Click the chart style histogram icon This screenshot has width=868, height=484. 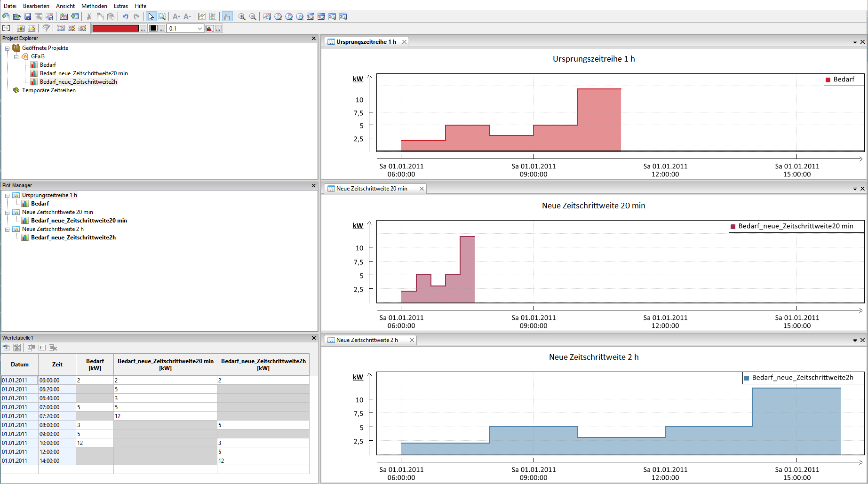point(210,28)
